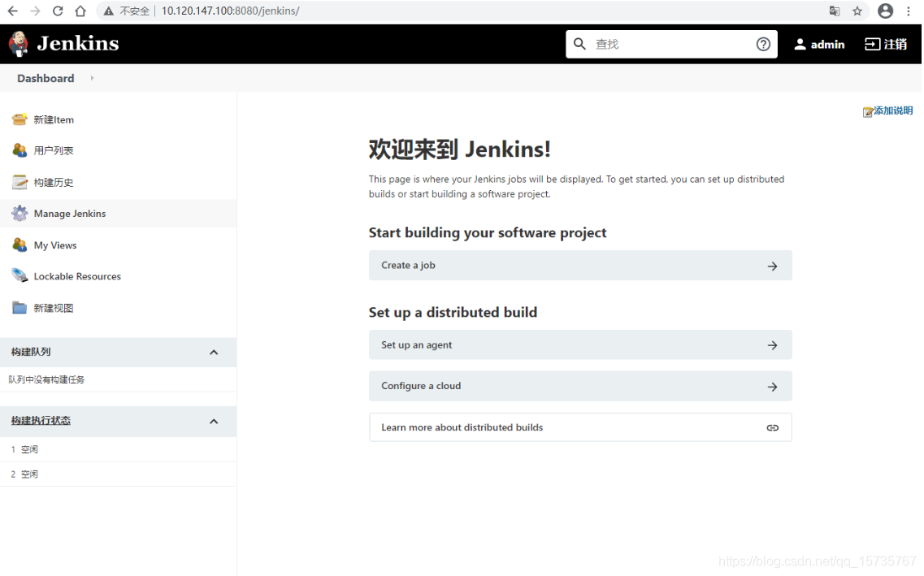Collapse the 构建执行状态 panel chevron
Screen dimensions: 924x576
tap(214, 421)
